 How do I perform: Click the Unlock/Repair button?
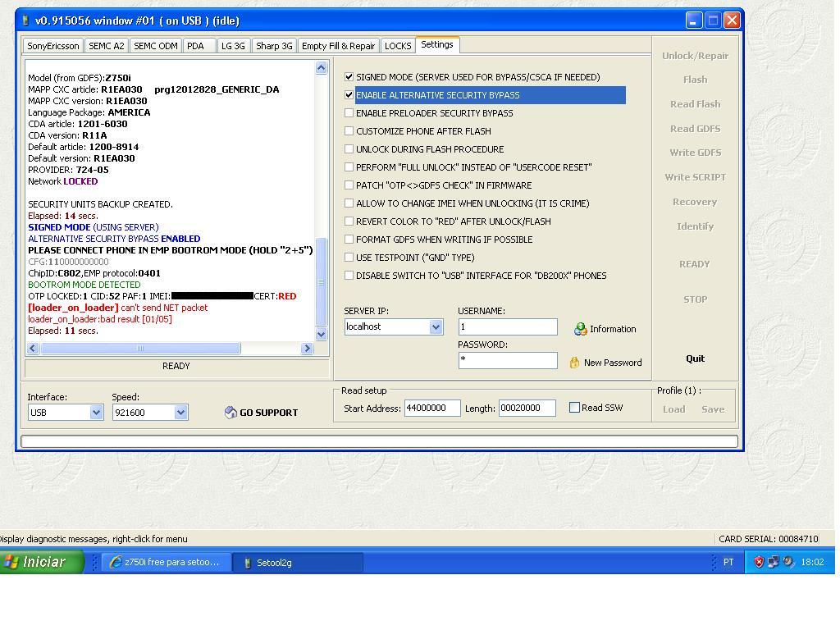point(696,56)
